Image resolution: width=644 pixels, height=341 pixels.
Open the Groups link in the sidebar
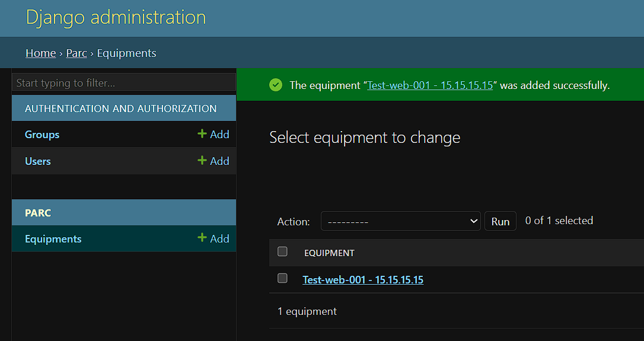pyautogui.click(x=42, y=135)
